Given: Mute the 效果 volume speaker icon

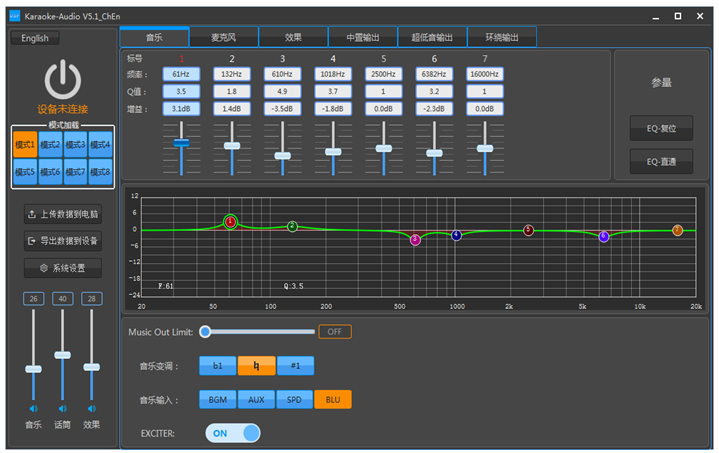Looking at the screenshot, I should pos(92,408).
